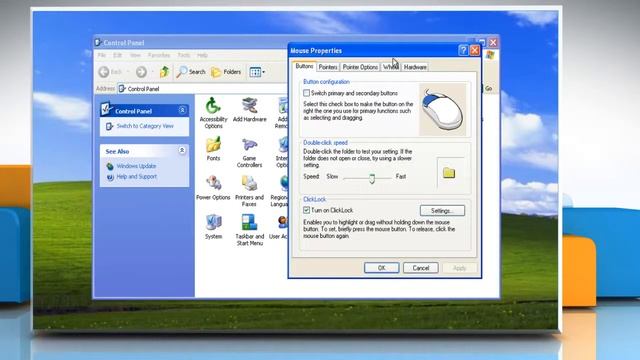Toggle Switch primary and secondary buttons checkbox
The height and width of the screenshot is (360, 640).
[307, 93]
